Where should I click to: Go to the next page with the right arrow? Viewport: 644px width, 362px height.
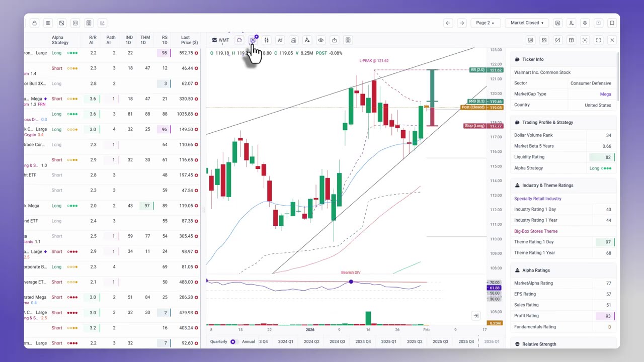[462, 23]
